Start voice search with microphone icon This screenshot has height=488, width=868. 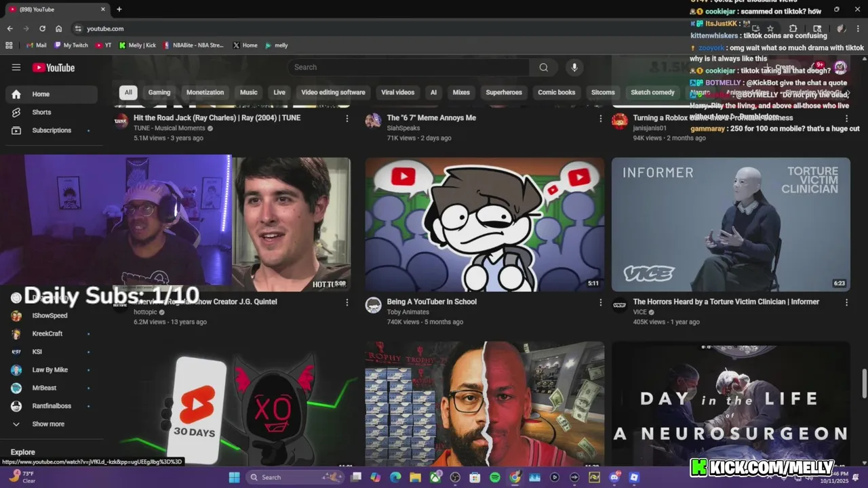click(574, 67)
